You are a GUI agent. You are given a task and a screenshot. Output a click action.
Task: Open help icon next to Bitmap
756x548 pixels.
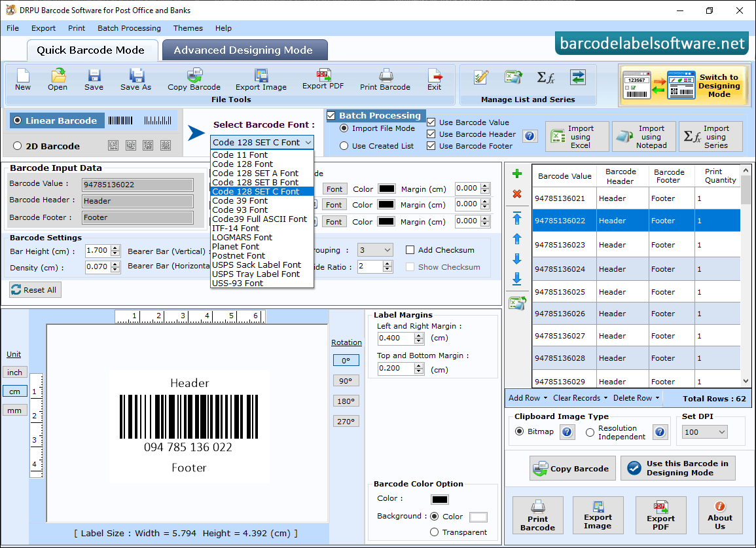point(567,431)
